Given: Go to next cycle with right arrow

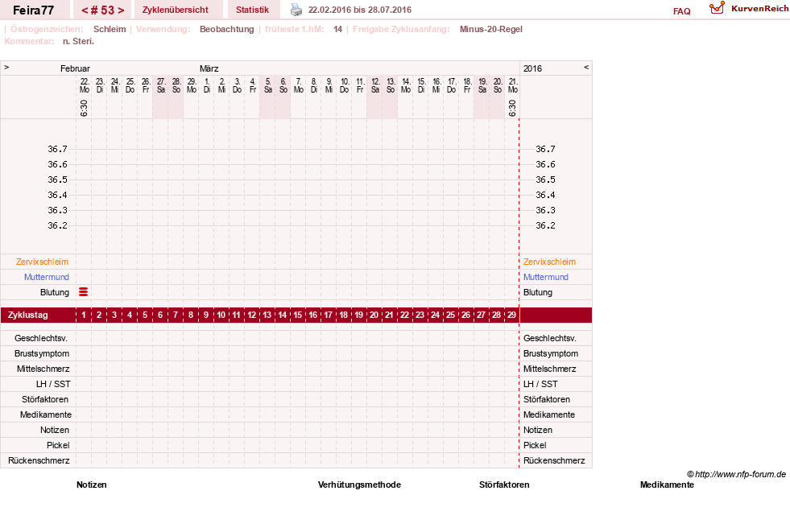Looking at the screenshot, I should (121, 10).
